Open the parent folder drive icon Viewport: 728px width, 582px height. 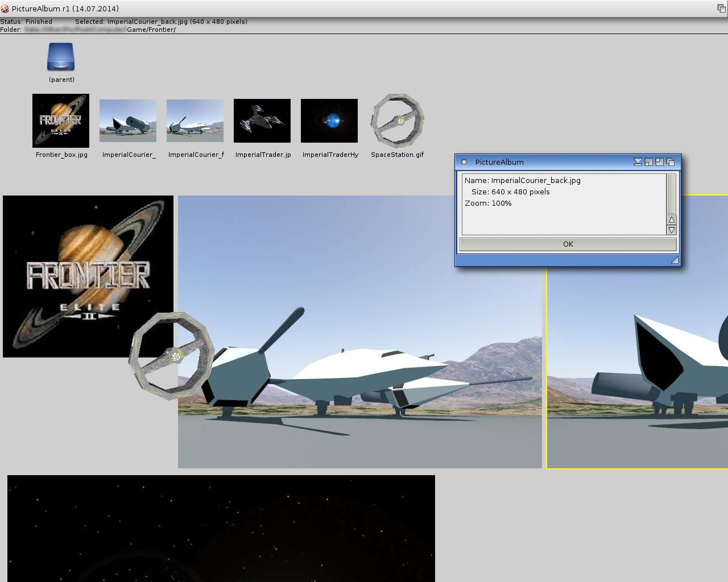[61, 57]
